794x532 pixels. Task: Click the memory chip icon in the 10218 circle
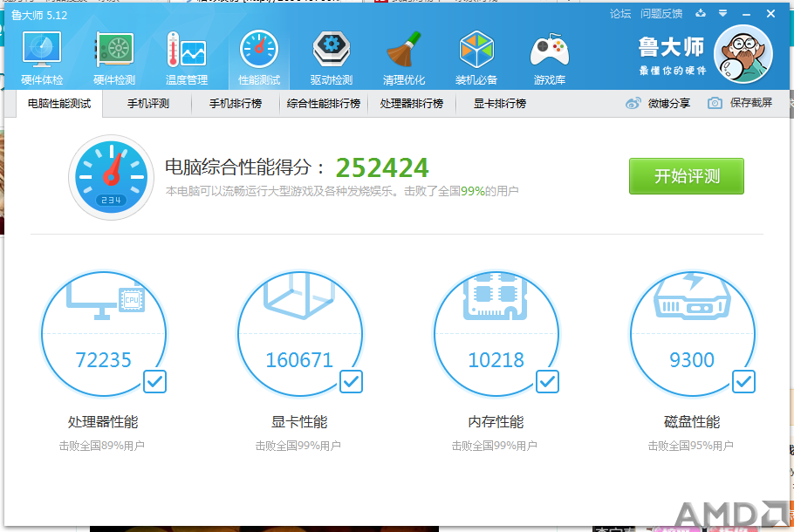tap(496, 297)
